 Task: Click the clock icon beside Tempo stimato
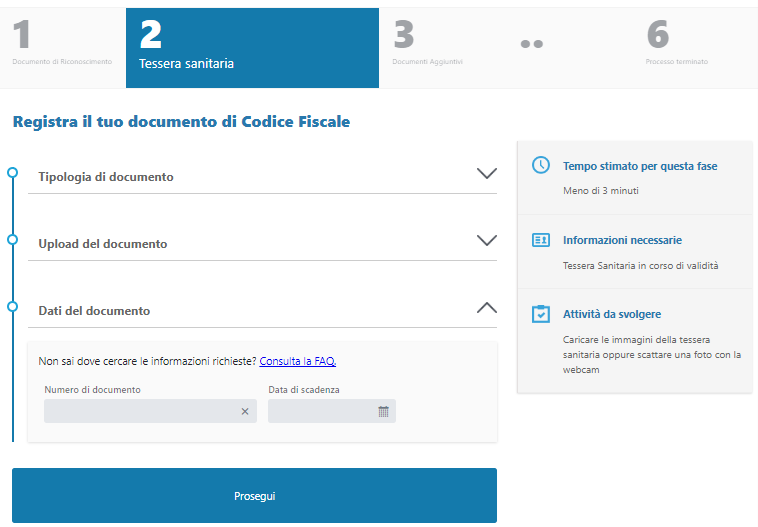tap(540, 165)
